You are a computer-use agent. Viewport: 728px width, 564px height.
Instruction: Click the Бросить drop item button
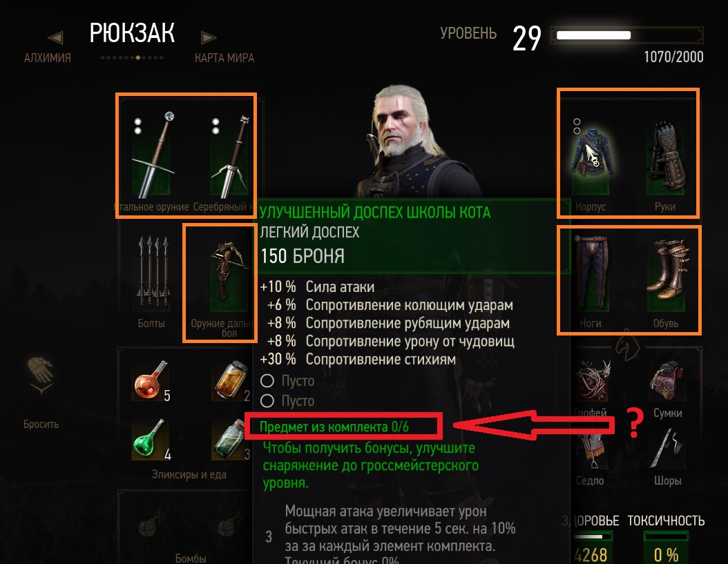[41, 393]
